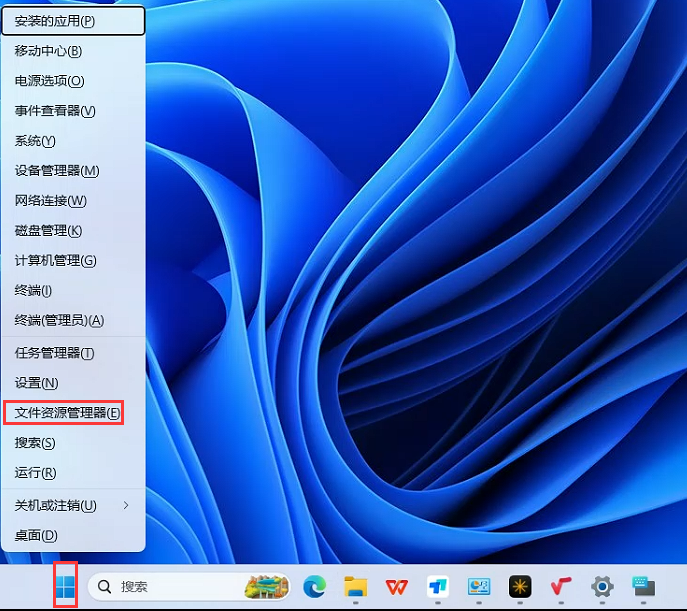Open the black app with orange asterisk
687x611 pixels.
tap(520, 586)
